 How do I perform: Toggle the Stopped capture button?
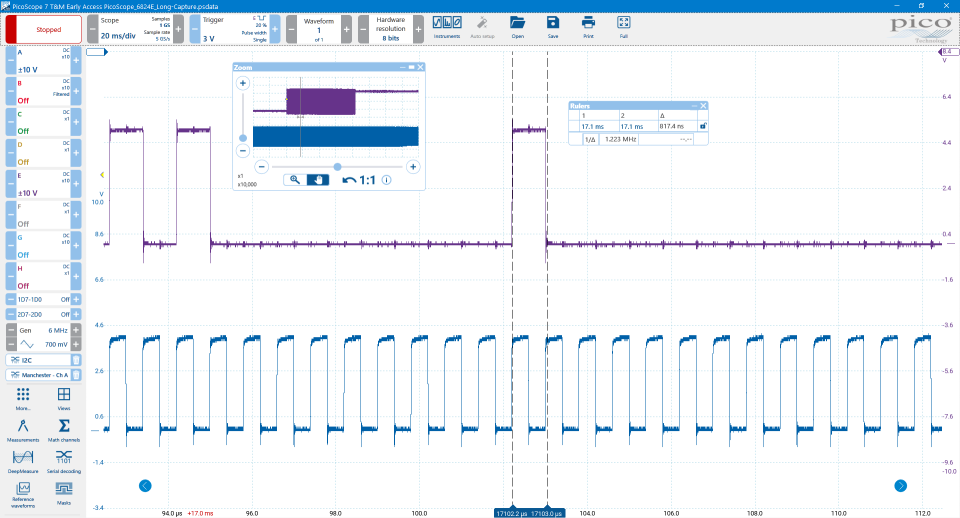(42, 29)
